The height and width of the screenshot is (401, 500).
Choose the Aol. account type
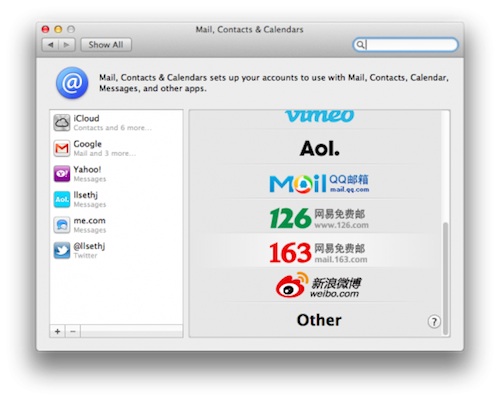click(319, 148)
